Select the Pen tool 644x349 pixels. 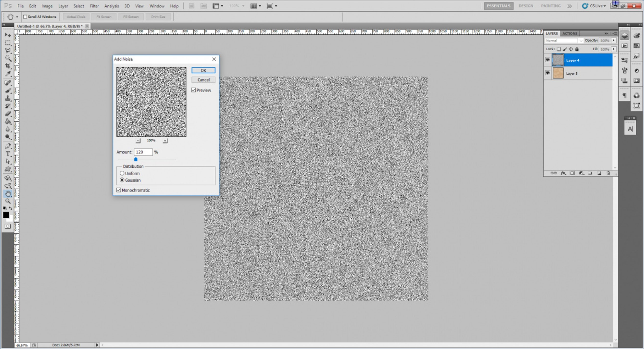tap(8, 146)
